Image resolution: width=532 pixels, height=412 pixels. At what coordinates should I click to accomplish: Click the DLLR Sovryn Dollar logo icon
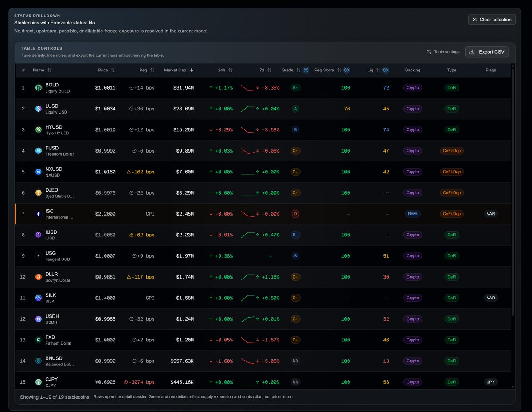(x=39, y=277)
